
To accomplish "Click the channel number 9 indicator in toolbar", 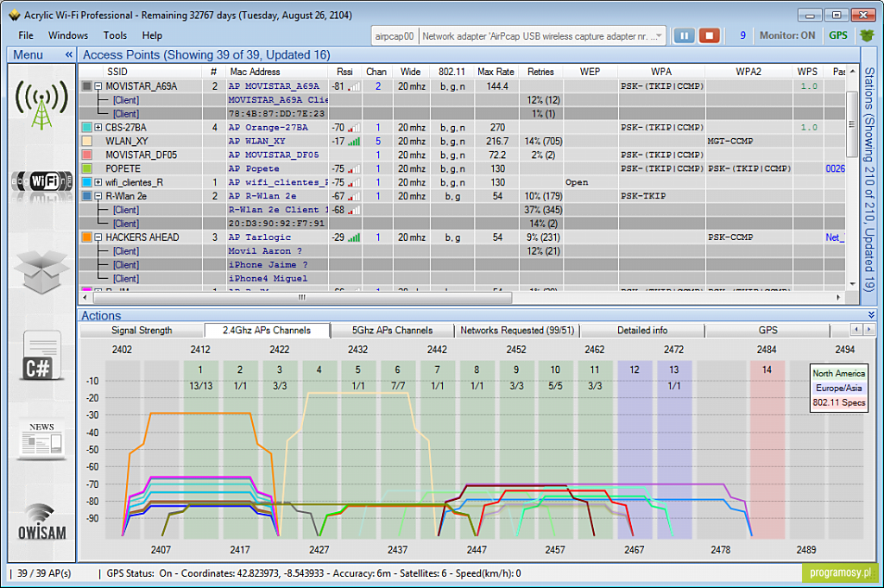I will tap(742, 35).
